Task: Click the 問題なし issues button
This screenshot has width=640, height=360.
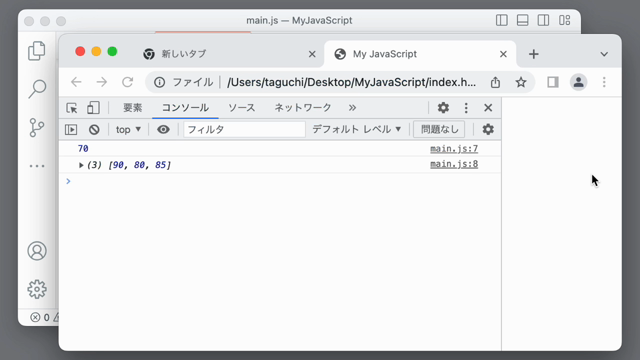Action: click(x=439, y=129)
